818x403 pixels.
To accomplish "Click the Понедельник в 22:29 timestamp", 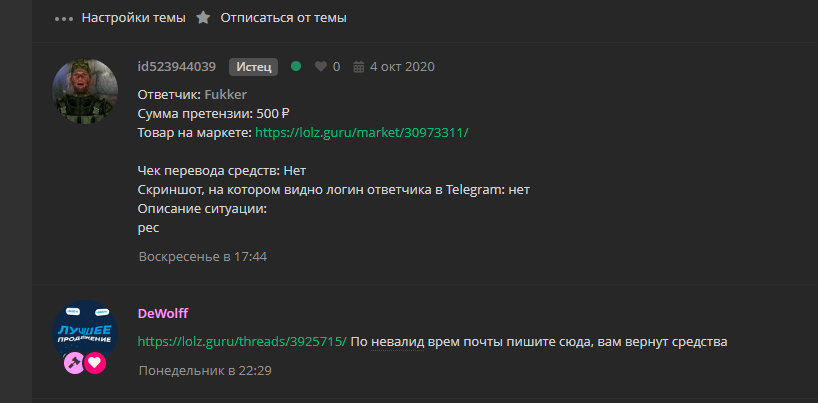I will coord(205,371).
